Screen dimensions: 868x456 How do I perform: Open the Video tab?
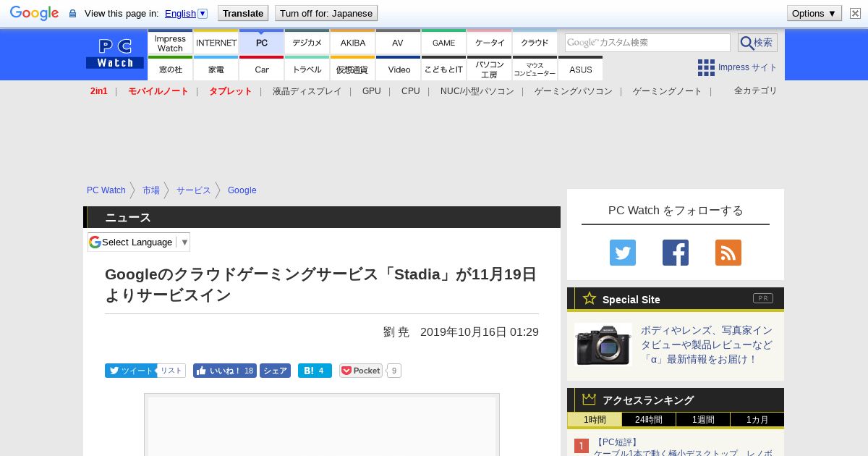tap(399, 69)
